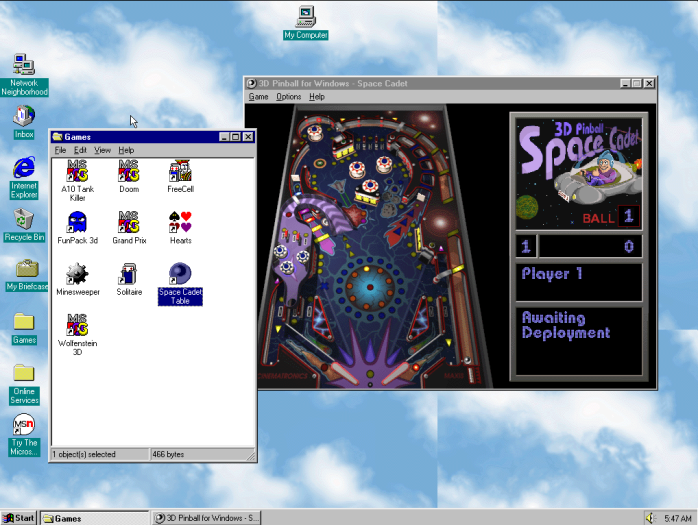This screenshot has width=698, height=525.
Task: Open the View menu in Games window
Action: pyautogui.click(x=102, y=150)
